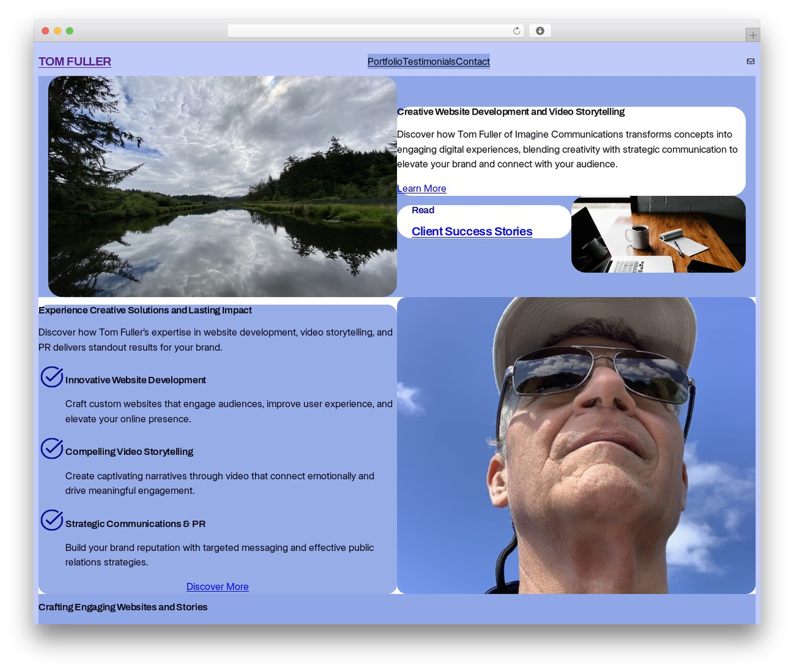Screen dimensions: 794x672
Task: Click the river landscape reflection photo
Action: pos(223,187)
